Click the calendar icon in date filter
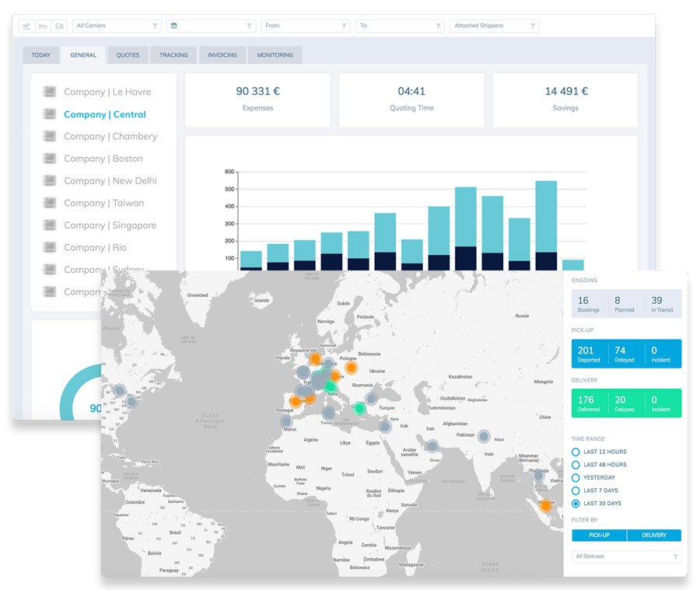This screenshot has height=590, width=700. click(174, 26)
